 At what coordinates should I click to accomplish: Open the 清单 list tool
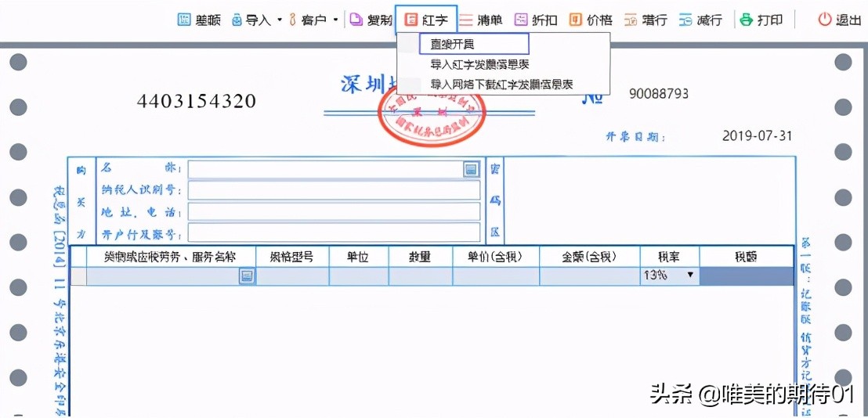(x=481, y=20)
